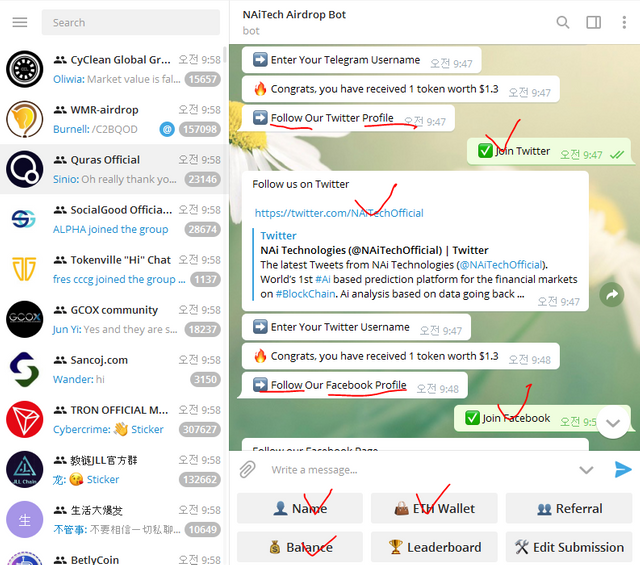
Task: Click the Search chats field
Action: [x=131, y=22]
